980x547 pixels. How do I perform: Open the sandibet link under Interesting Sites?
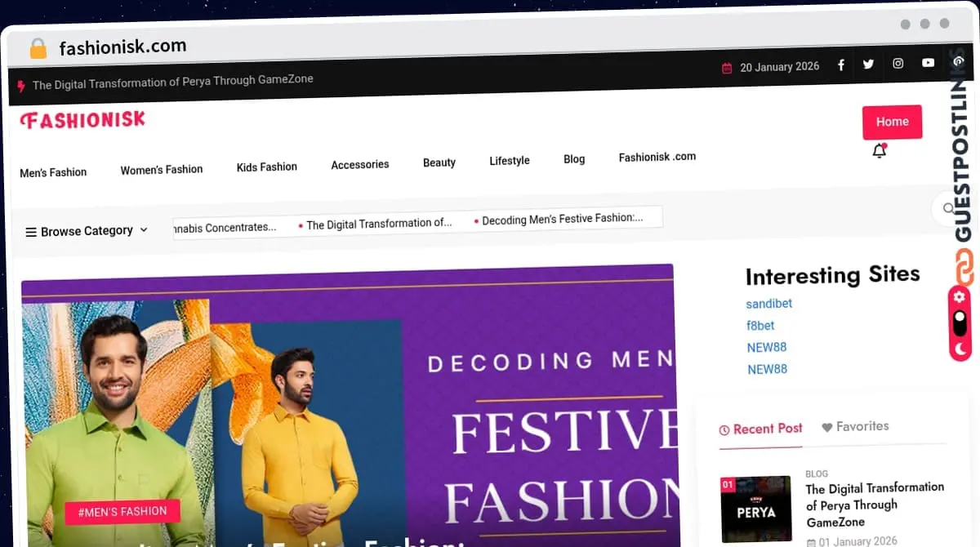tap(768, 303)
